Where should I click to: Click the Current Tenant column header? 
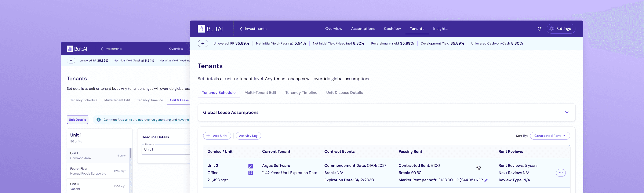pos(276,152)
